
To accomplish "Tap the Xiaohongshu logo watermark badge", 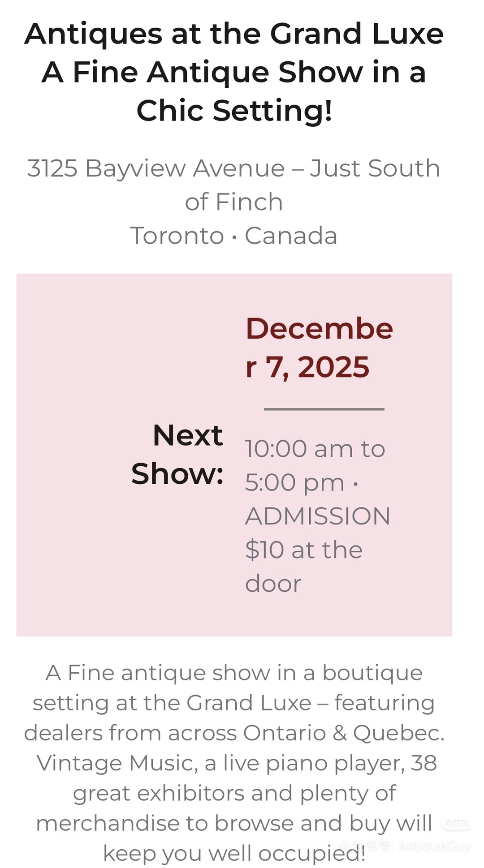I will [456, 823].
